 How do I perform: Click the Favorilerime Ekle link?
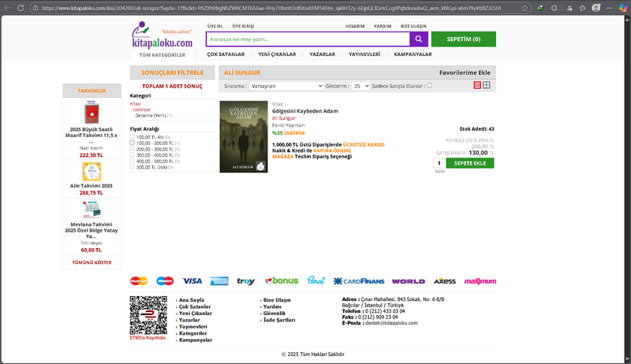tap(465, 72)
